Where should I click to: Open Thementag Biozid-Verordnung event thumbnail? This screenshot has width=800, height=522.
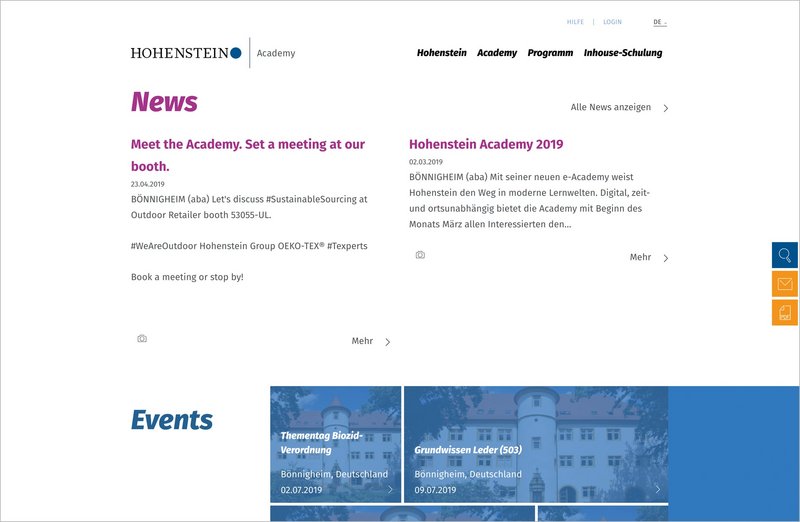pos(336,444)
